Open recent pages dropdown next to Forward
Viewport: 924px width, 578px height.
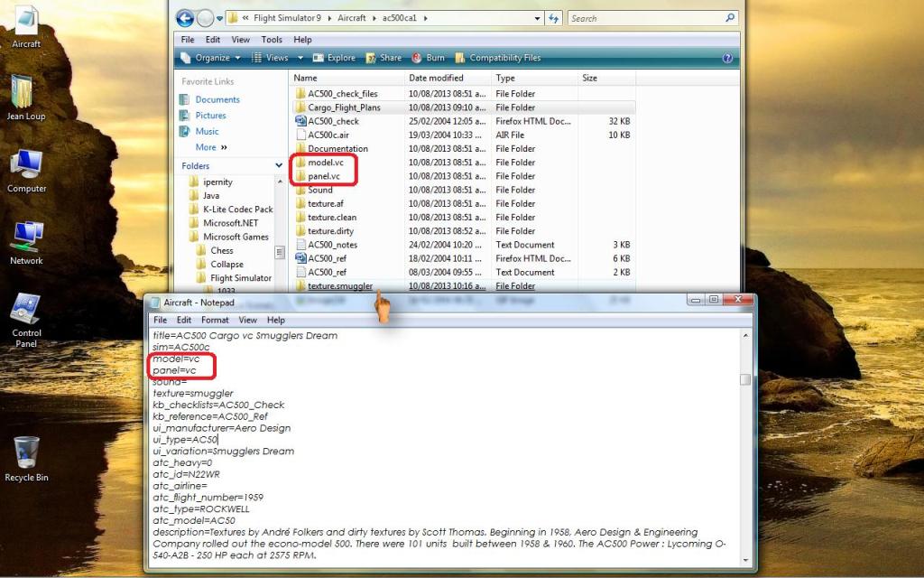coord(220,19)
